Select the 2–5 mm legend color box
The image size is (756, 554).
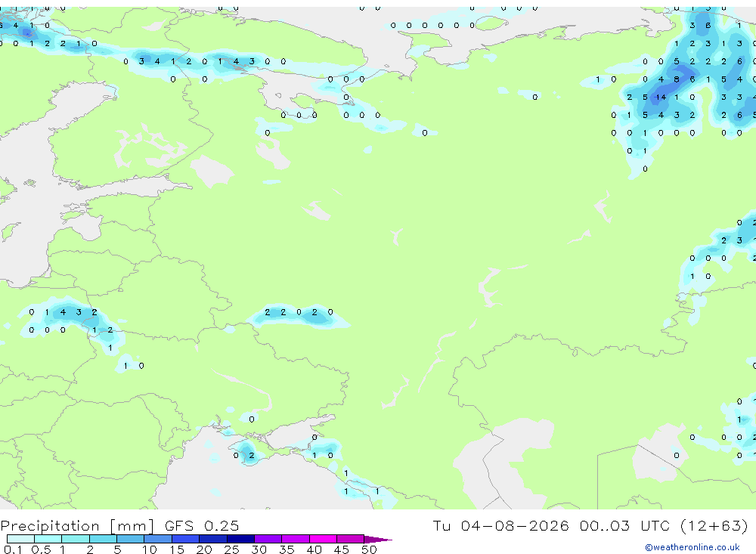tap(103, 539)
